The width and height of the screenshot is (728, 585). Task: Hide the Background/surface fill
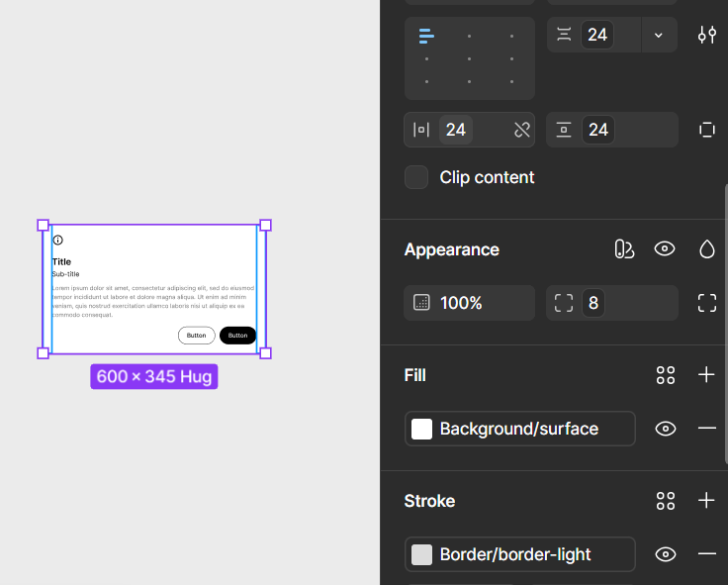tap(666, 429)
